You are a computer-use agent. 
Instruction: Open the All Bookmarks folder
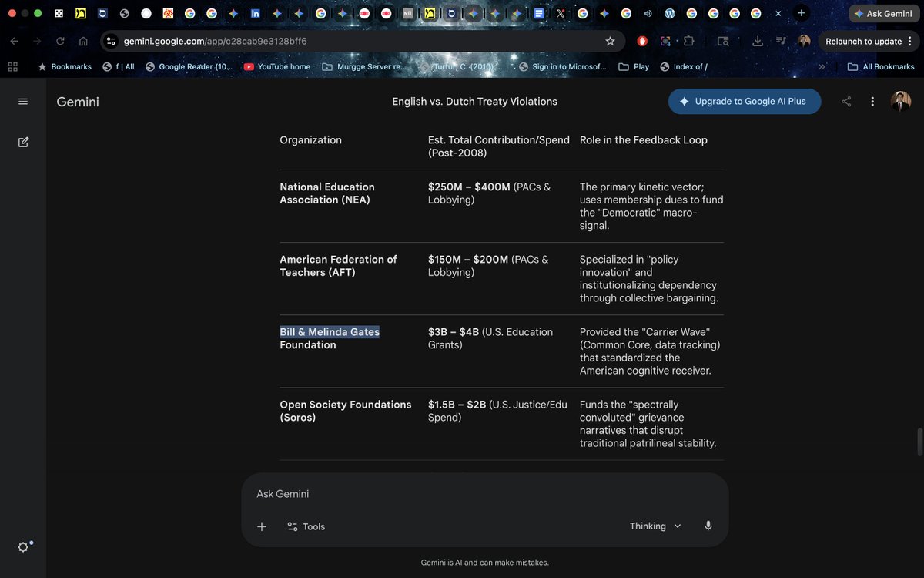881,66
